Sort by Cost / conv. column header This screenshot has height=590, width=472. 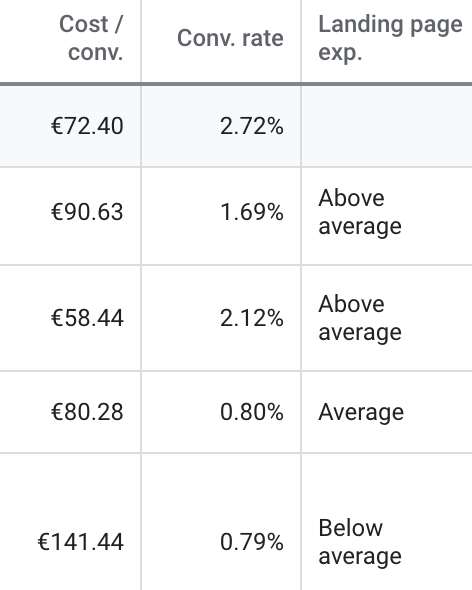point(91,38)
